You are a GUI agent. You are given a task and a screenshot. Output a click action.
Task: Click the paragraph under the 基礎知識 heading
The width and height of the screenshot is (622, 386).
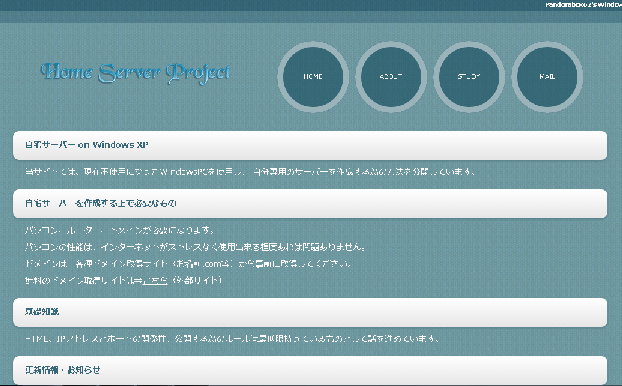(x=232, y=339)
